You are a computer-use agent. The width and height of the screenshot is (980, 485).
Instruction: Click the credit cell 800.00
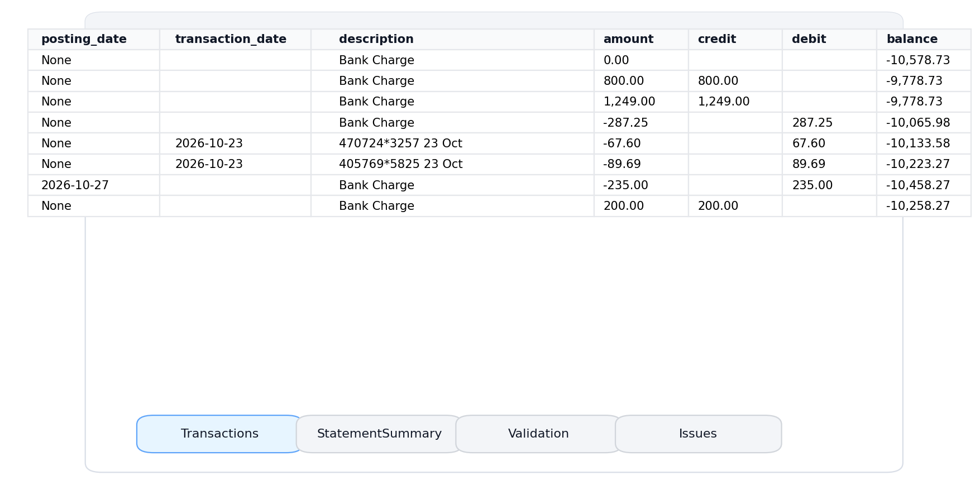(735, 81)
